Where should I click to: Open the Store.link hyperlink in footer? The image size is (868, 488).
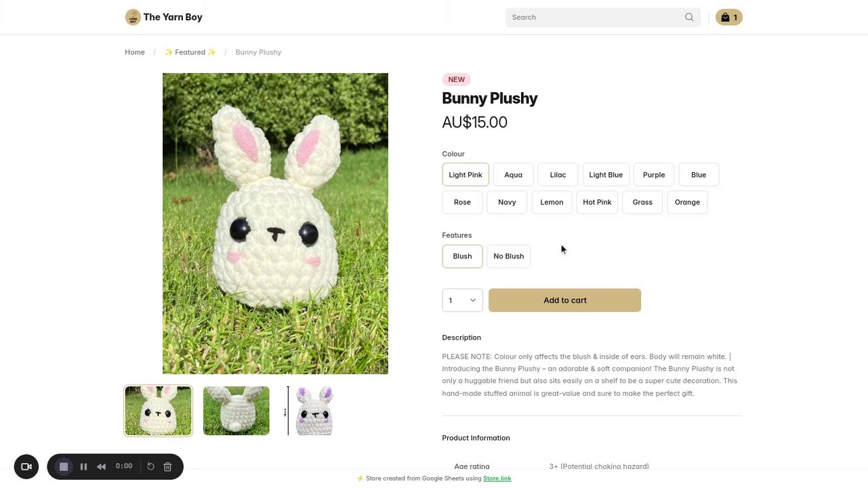497,479
